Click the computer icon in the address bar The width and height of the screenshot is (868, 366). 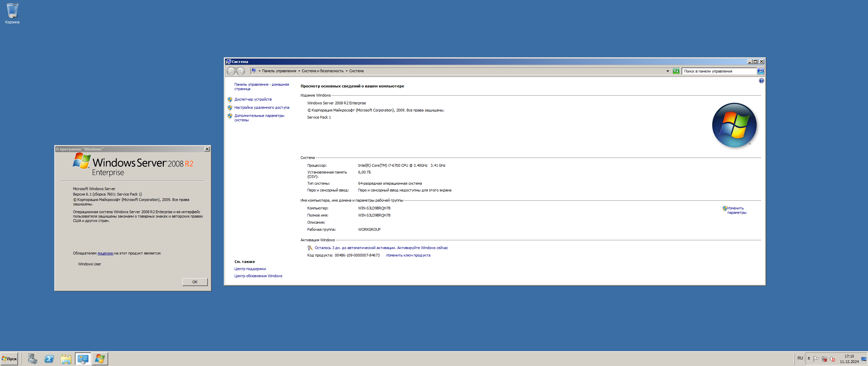click(x=253, y=71)
